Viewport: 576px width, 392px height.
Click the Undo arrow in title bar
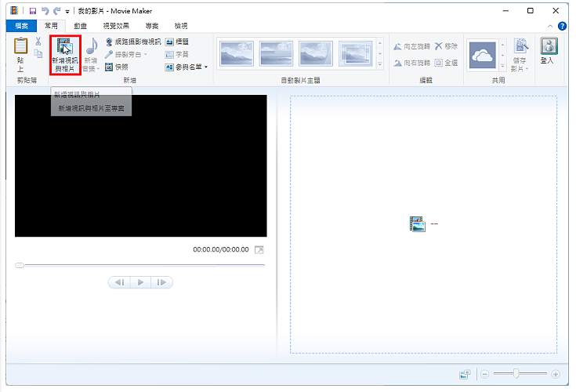click(45, 11)
